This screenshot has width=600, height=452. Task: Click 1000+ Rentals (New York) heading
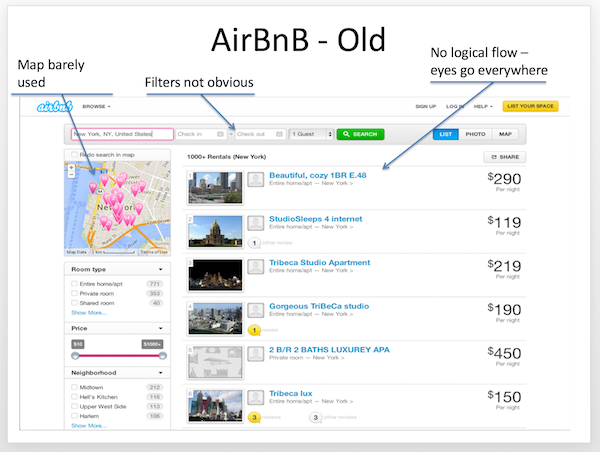[227, 157]
